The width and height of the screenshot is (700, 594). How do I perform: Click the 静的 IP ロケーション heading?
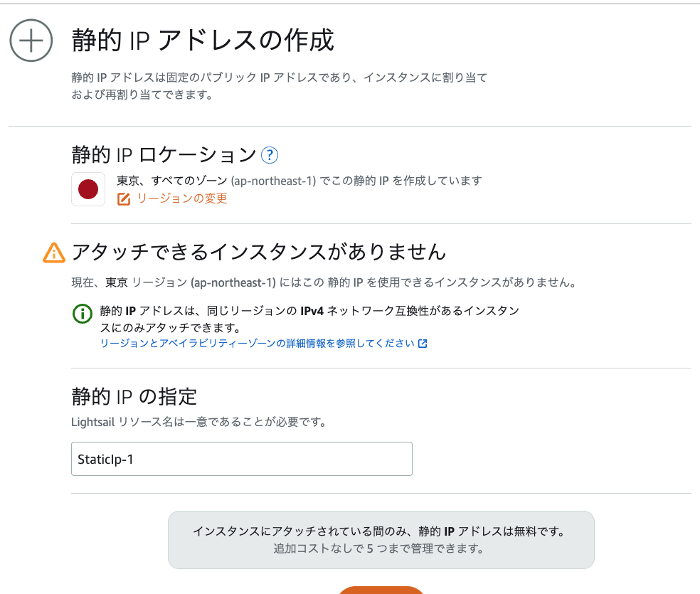tap(164, 155)
